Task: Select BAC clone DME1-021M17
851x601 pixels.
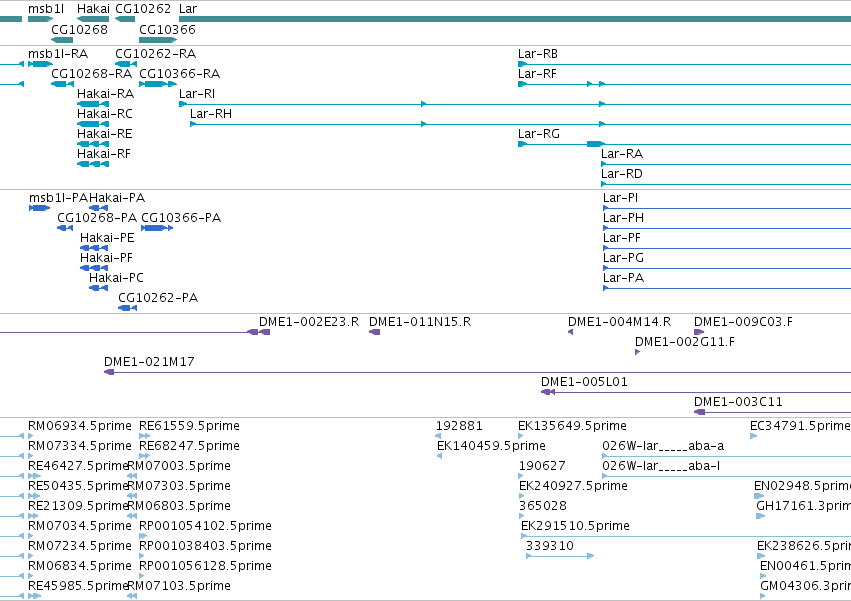Action: (x=149, y=363)
